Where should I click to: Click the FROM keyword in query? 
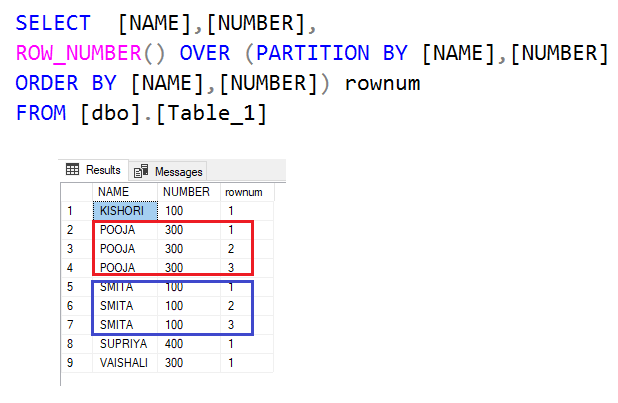(x=41, y=113)
